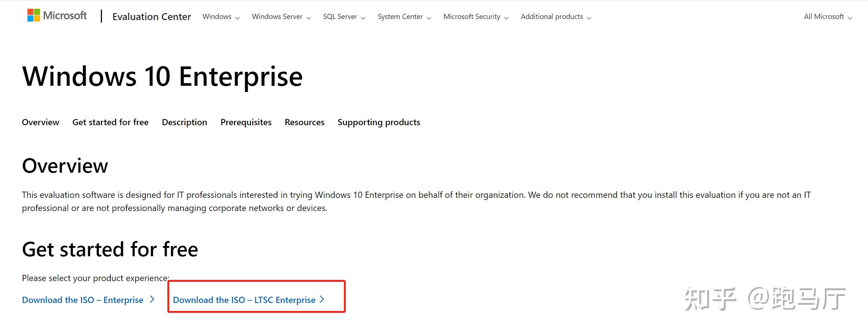The image size is (868, 334).
Task: Click the Microsoft logo icon
Action: point(34,15)
